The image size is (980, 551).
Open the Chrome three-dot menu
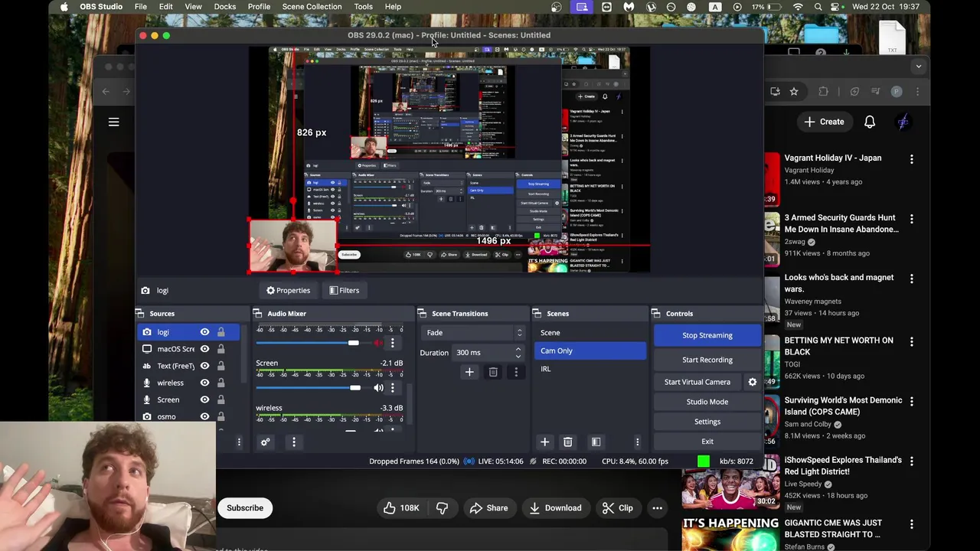tap(917, 92)
